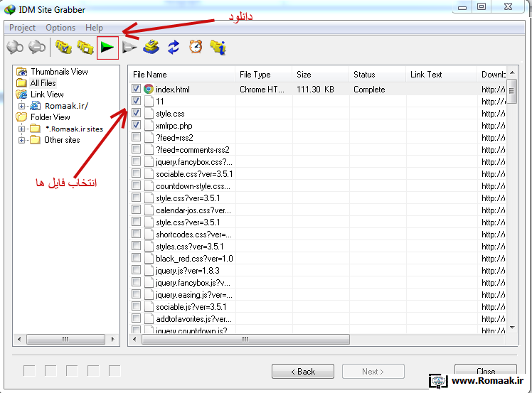Select Thumbnails View in the left tree
Image resolution: width=532 pixels, height=393 pixels.
coord(59,72)
